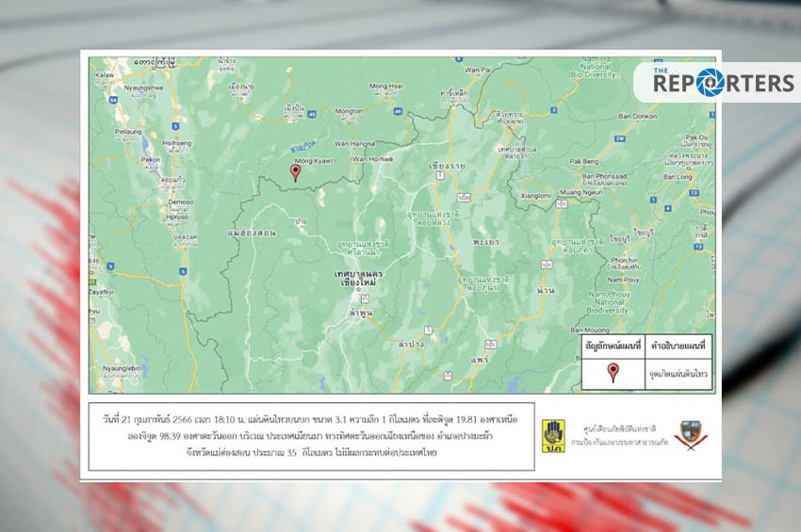The image size is (801, 532).
Task: Click the map legend table header
Action: tap(645, 346)
